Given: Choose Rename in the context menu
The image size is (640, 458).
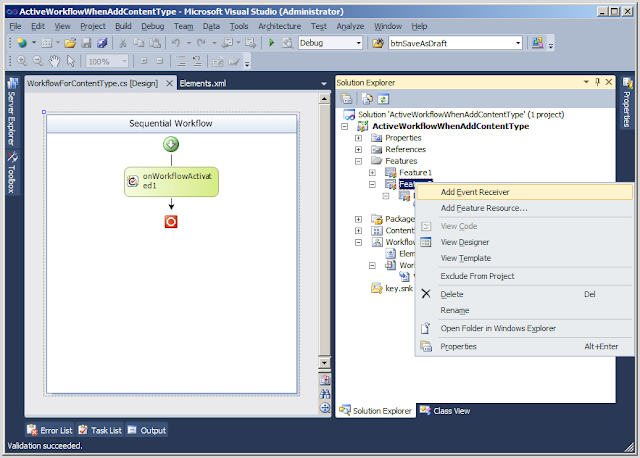Looking at the screenshot, I should click(524, 310).
